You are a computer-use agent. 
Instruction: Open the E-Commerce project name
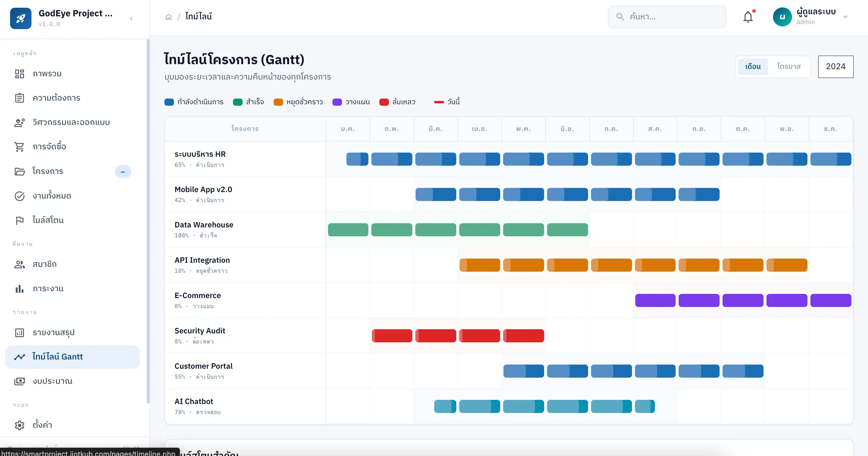coord(197,296)
